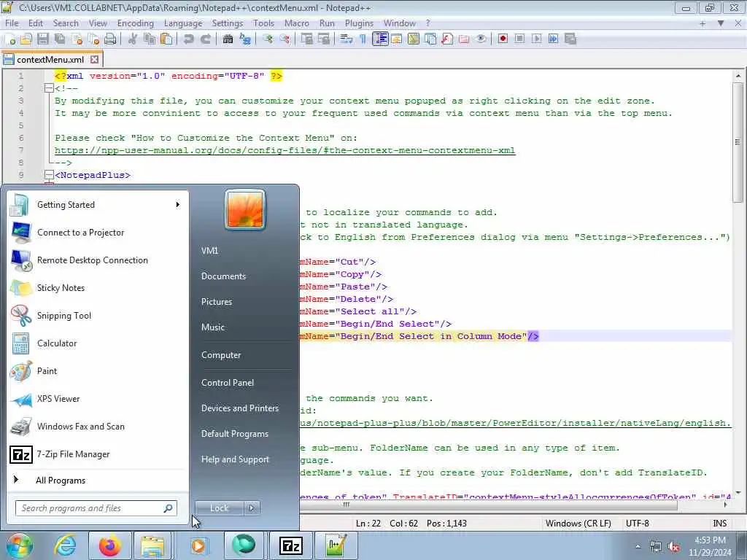The width and height of the screenshot is (747, 560).
Task: Toggle Word Wrap toolbar icon
Action: pos(346,39)
